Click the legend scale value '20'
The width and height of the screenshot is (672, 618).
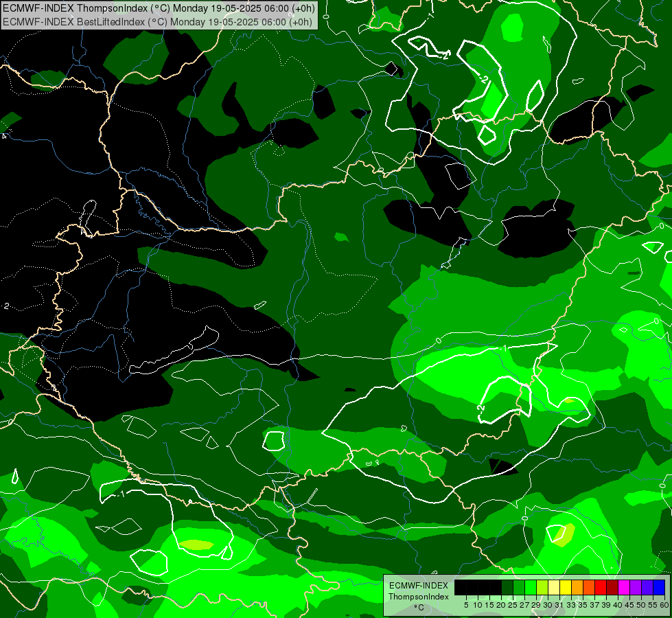[x=502, y=605]
